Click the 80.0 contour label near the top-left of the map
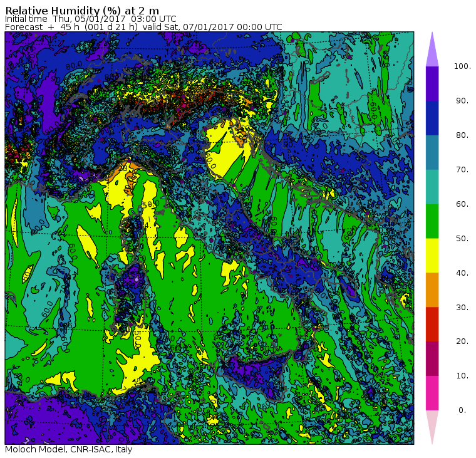The height and width of the screenshot is (458, 476). tap(74, 65)
